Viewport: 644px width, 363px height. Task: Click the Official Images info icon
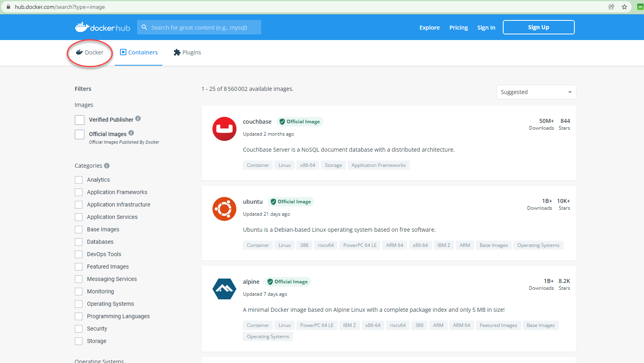(x=131, y=133)
